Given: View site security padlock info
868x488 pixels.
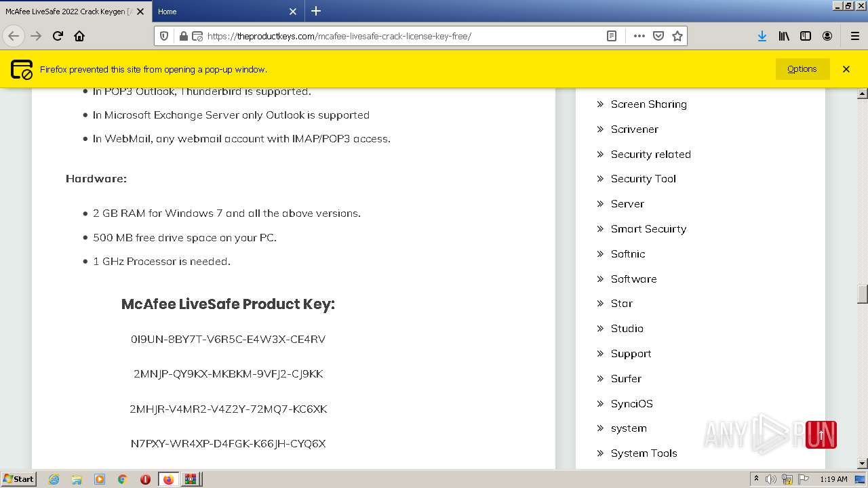Looking at the screenshot, I should coord(183,36).
